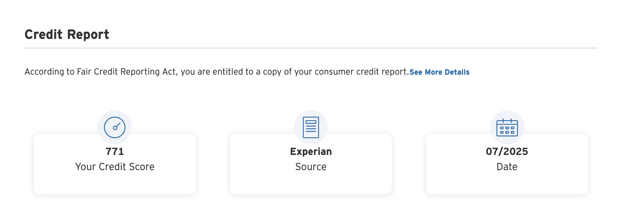Open the See More Details link
Viewport: 644px width, 215px height.
pos(439,72)
